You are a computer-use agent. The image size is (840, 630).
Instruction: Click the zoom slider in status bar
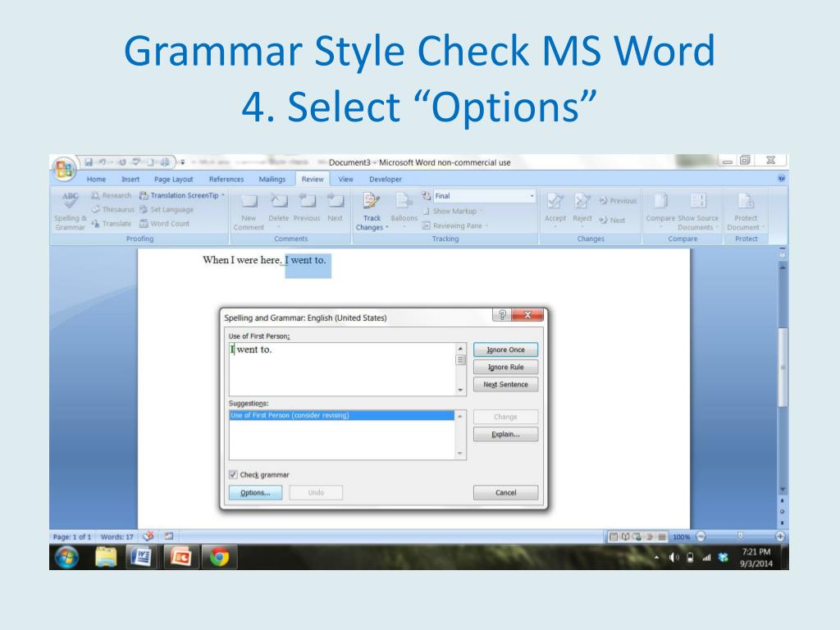coord(740,536)
